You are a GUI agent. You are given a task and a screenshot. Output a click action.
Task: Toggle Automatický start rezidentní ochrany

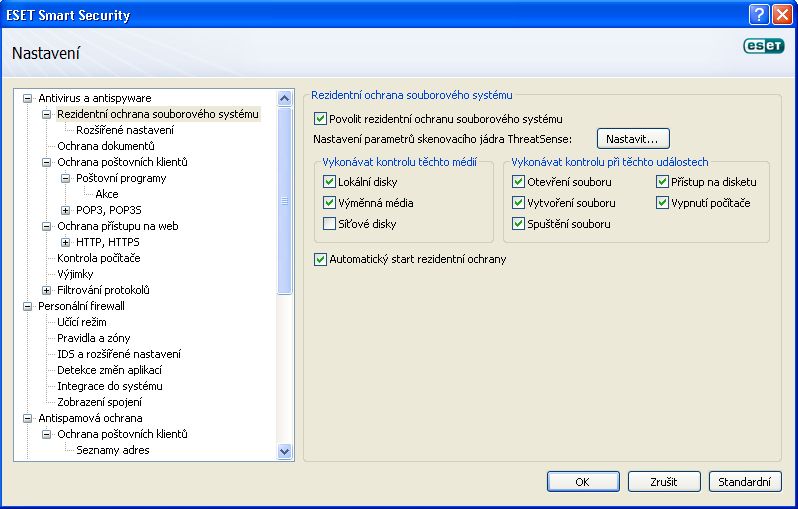[320, 259]
